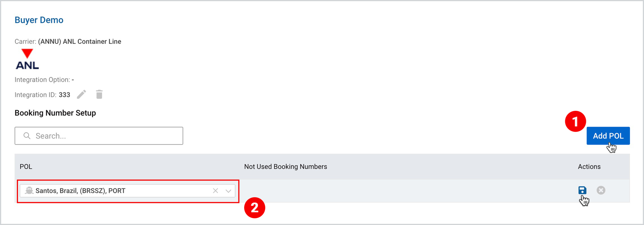Expand the POL dropdown chevron
This screenshot has height=225, width=644.
coord(228,191)
